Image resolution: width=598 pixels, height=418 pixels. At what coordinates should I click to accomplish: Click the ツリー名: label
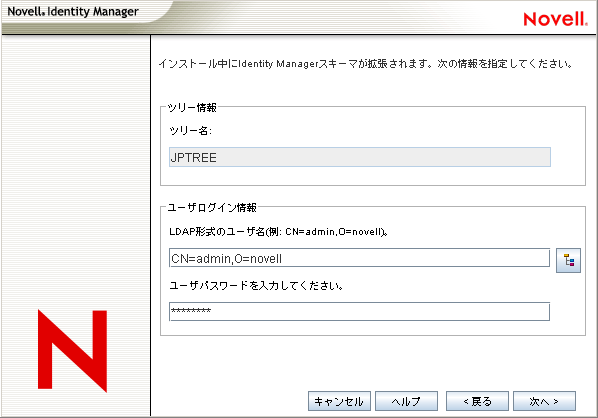pyautogui.click(x=190, y=131)
